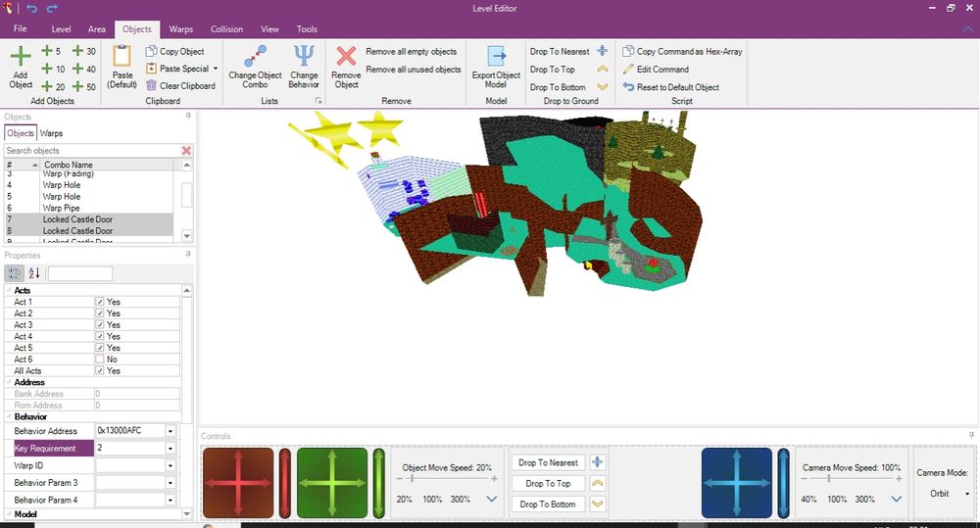The image size is (980, 528).
Task: Click Drop To Bottom in Controls panel
Action: click(548, 504)
